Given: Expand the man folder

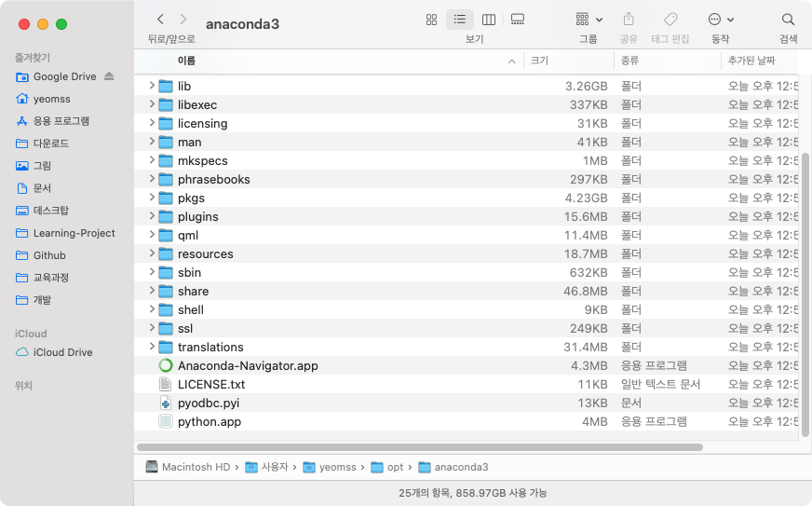Looking at the screenshot, I should click(152, 142).
